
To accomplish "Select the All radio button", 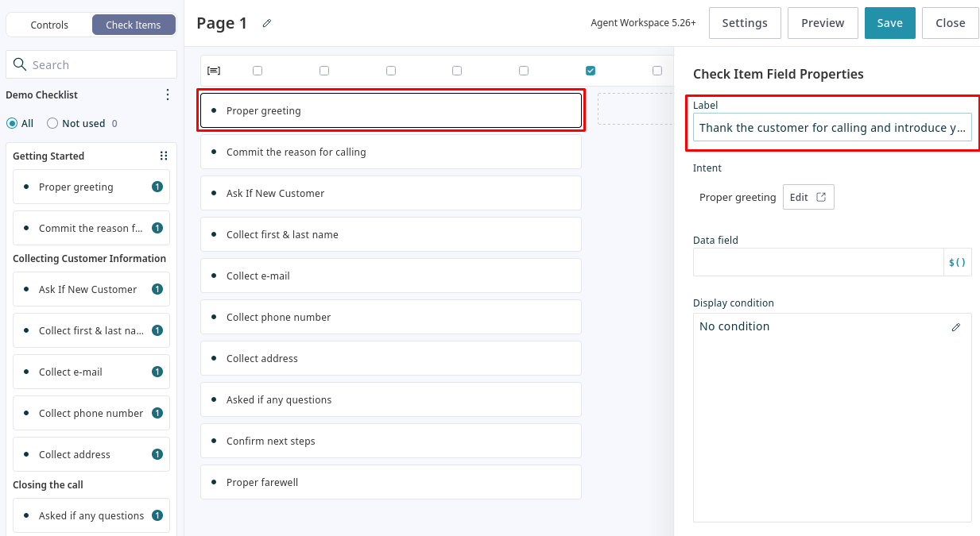I will [x=12, y=123].
